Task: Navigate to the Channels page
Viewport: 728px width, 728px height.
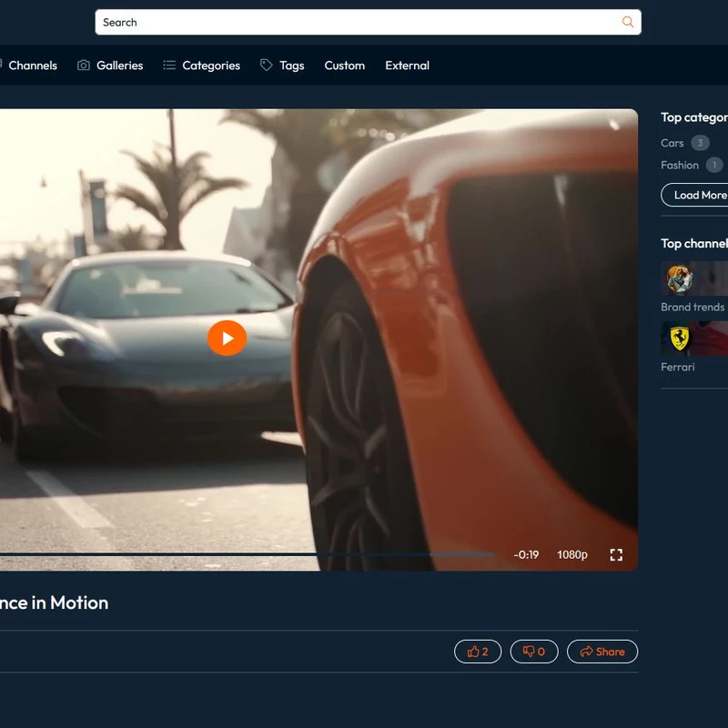Action: pyautogui.click(x=31, y=66)
